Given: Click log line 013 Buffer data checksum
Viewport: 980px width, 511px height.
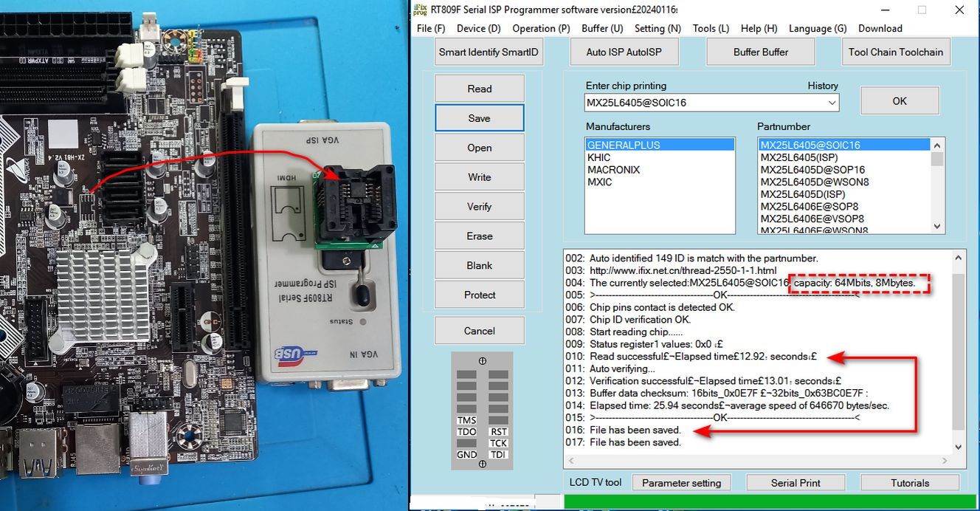Looking at the screenshot, I should [x=717, y=393].
